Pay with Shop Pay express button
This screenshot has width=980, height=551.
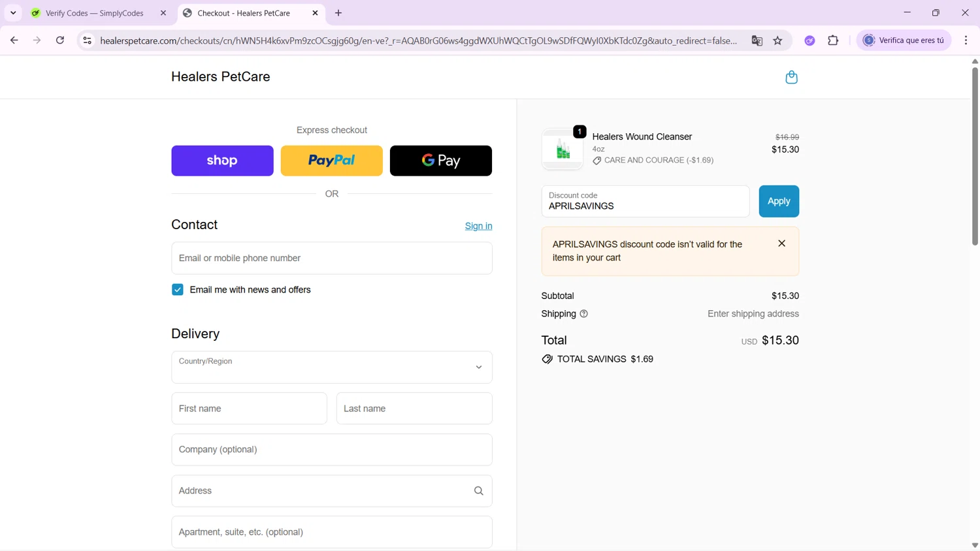pos(222,161)
